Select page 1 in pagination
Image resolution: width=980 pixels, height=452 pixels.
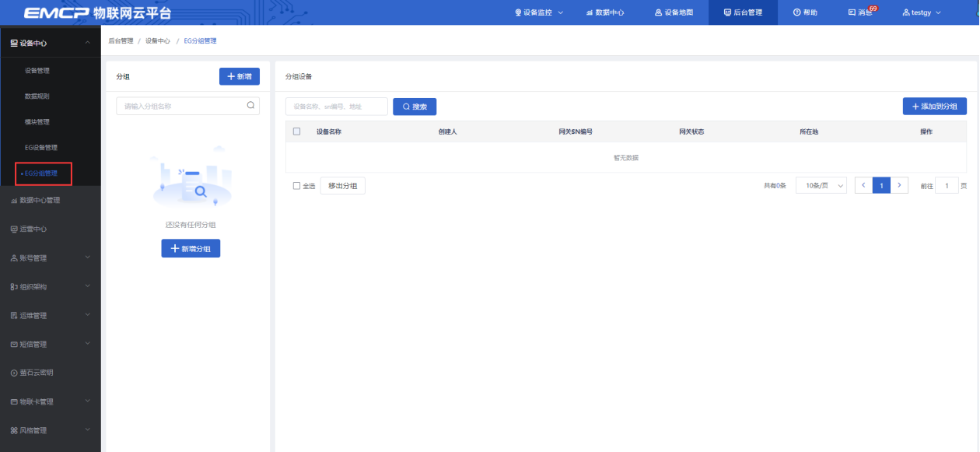[881, 185]
